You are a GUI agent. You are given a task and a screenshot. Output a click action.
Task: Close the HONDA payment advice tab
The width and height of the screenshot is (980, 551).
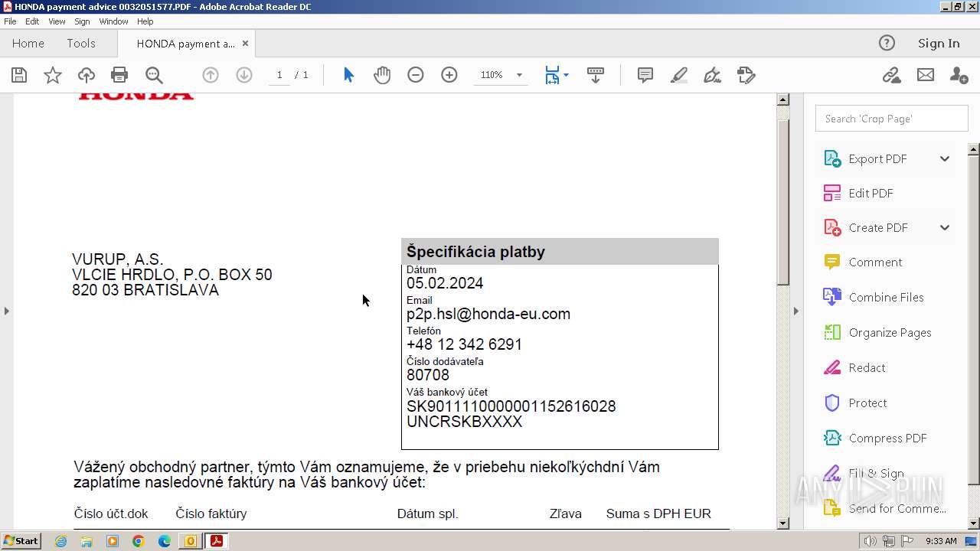point(245,44)
